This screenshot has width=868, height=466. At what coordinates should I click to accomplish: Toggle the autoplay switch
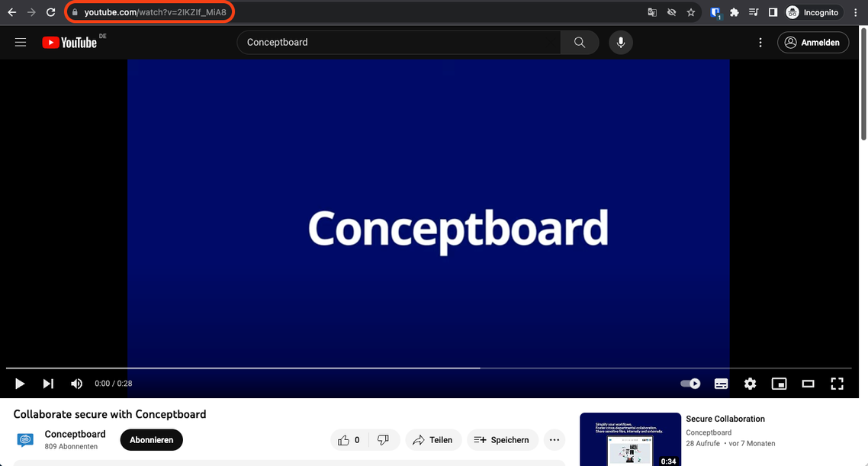tap(690, 384)
